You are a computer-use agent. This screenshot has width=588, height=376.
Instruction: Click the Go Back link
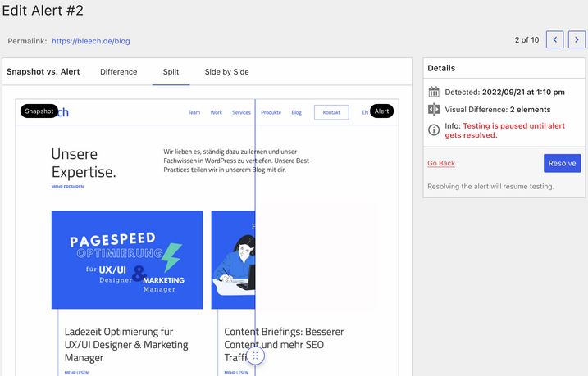click(441, 163)
